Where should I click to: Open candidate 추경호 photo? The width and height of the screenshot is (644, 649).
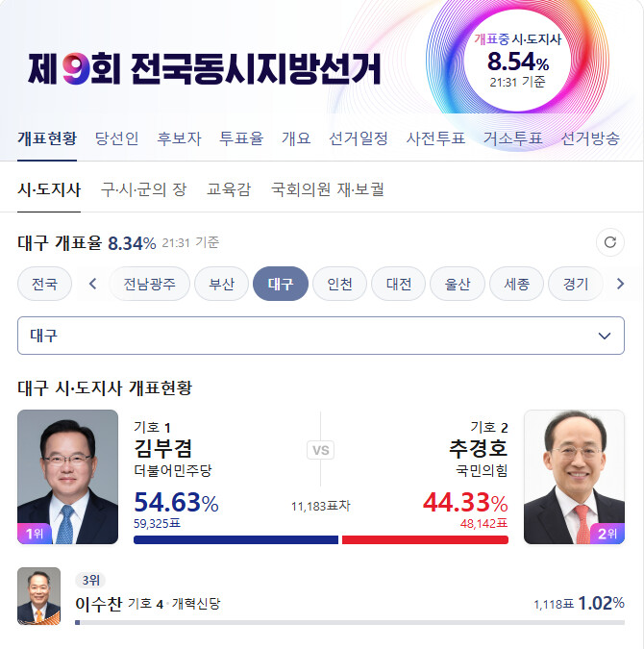point(574,477)
